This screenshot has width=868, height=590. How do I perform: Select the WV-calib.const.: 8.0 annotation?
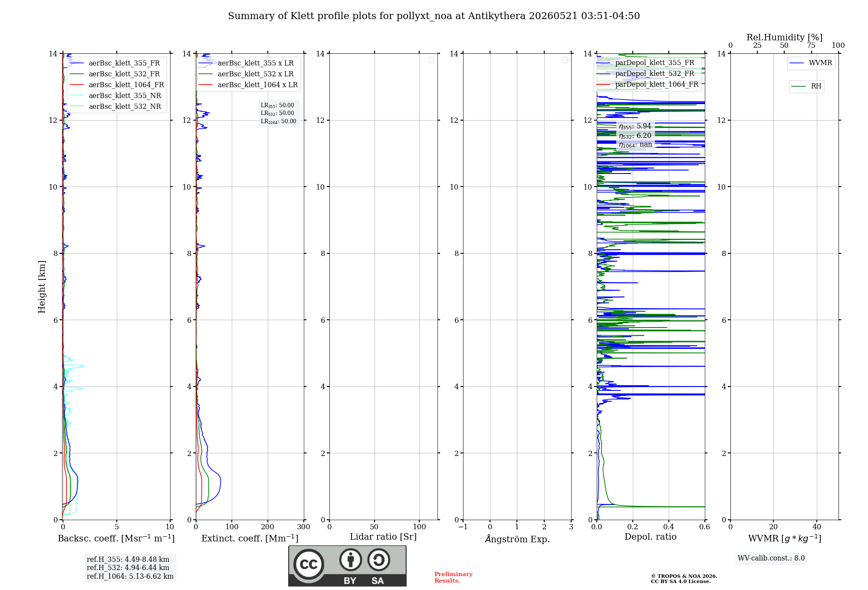771,558
